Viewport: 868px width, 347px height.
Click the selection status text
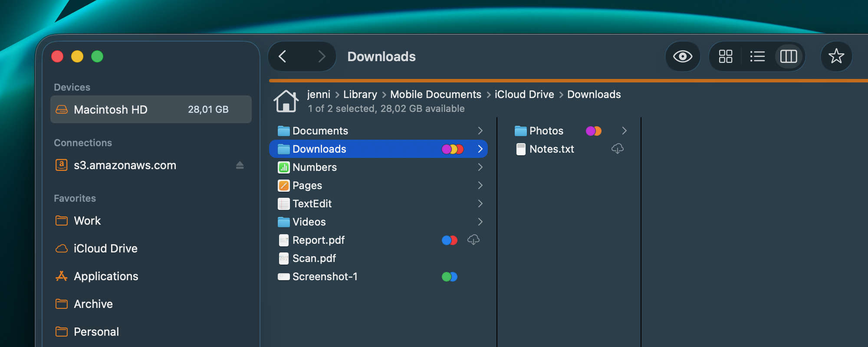click(x=386, y=108)
